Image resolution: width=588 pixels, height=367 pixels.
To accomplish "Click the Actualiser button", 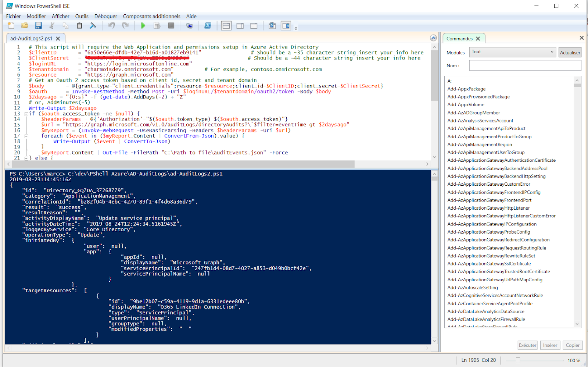I will 570,52.
